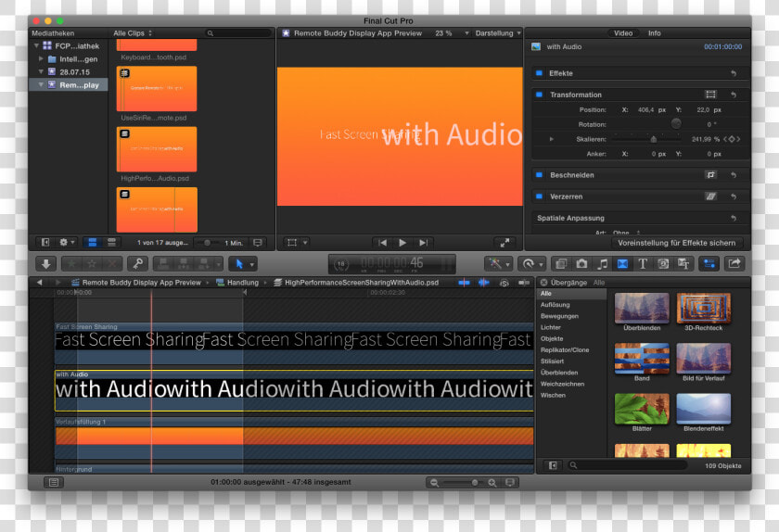Screen dimensions: 779x532
Task: Click Remote Buddy Display App Preview breadcrumb
Action: 142,282
